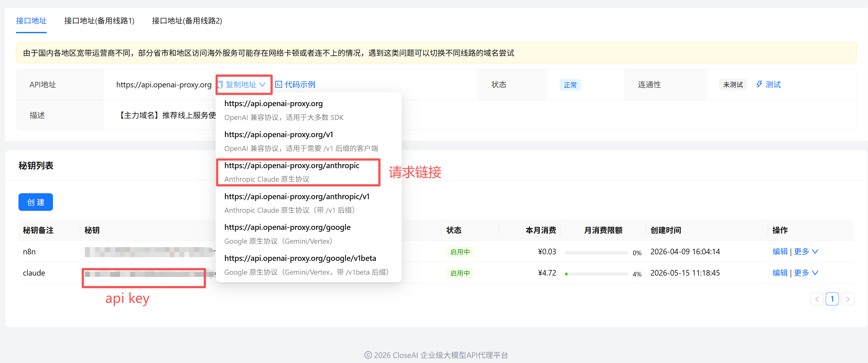Go to next page with right arrow
This screenshot has height=363, width=868.
tap(847, 299)
